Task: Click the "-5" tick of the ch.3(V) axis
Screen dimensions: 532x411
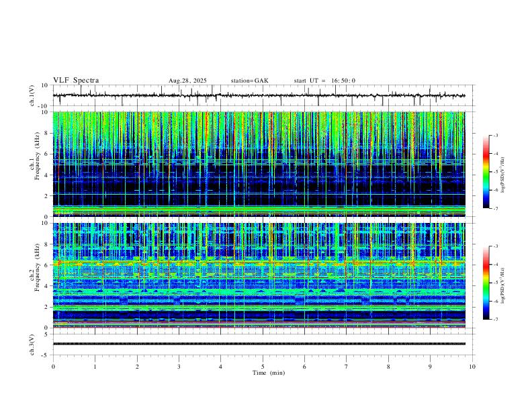Action: tap(45, 355)
